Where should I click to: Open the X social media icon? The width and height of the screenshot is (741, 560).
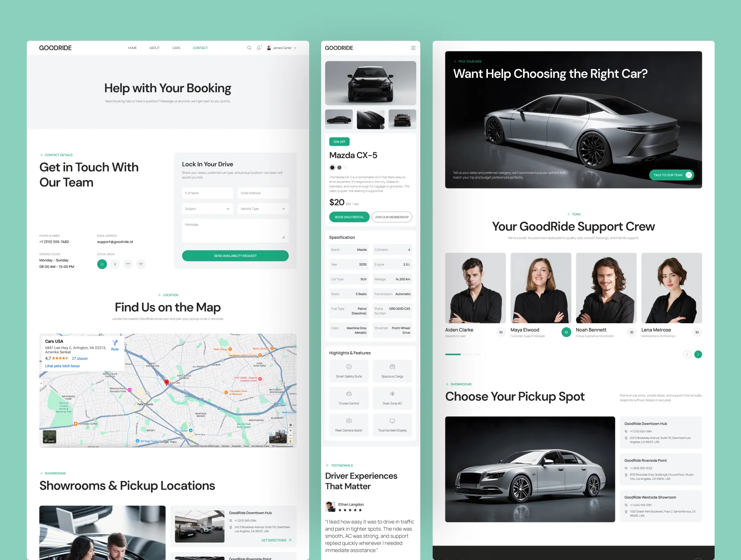click(115, 264)
